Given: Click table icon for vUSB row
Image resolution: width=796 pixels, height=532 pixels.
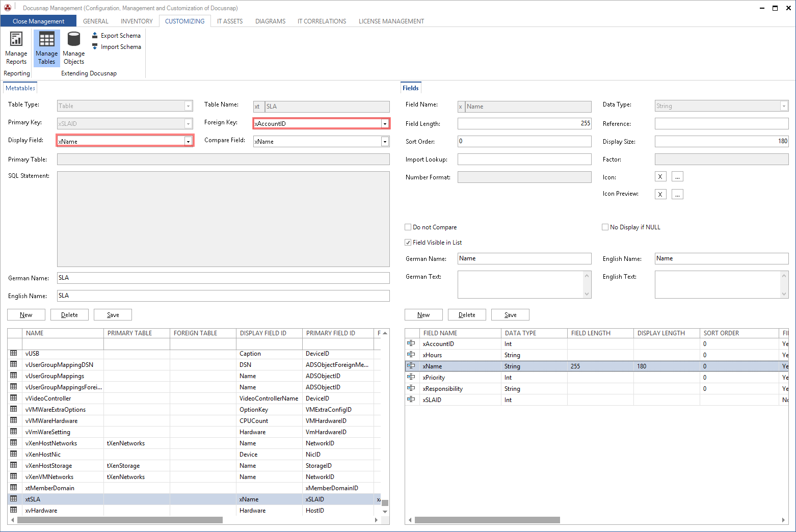Looking at the screenshot, I should [14, 353].
